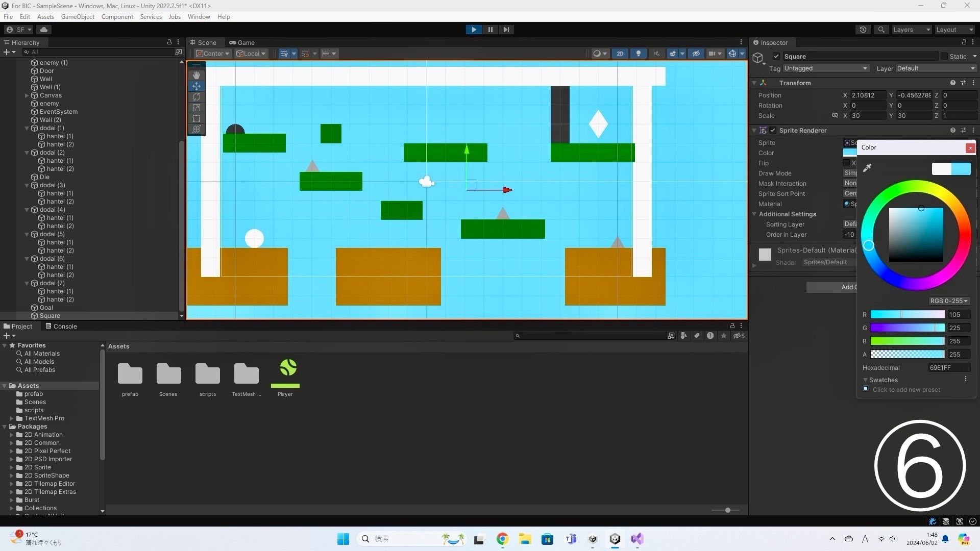This screenshot has width=980, height=551.
Task: Click the Step frame button
Action: (506, 30)
